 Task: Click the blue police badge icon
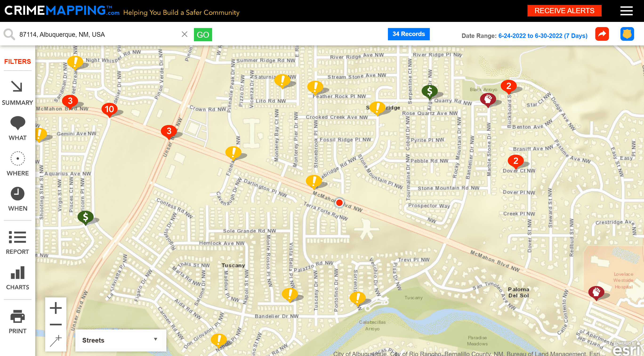pos(627,34)
